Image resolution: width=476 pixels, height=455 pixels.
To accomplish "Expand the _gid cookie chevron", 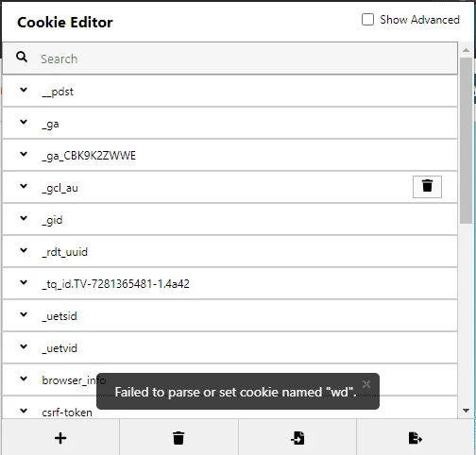I will [x=24, y=218].
